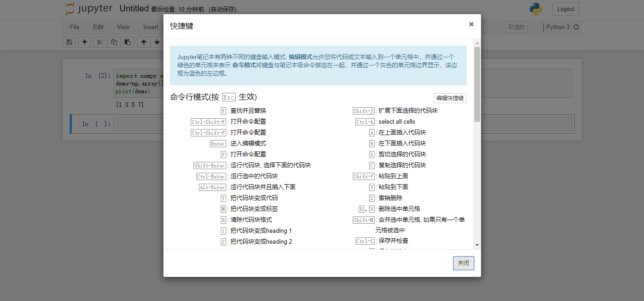Click the paste cells toolbar icon
Image resolution: width=644 pixels, height=301 pixels.
127,42
